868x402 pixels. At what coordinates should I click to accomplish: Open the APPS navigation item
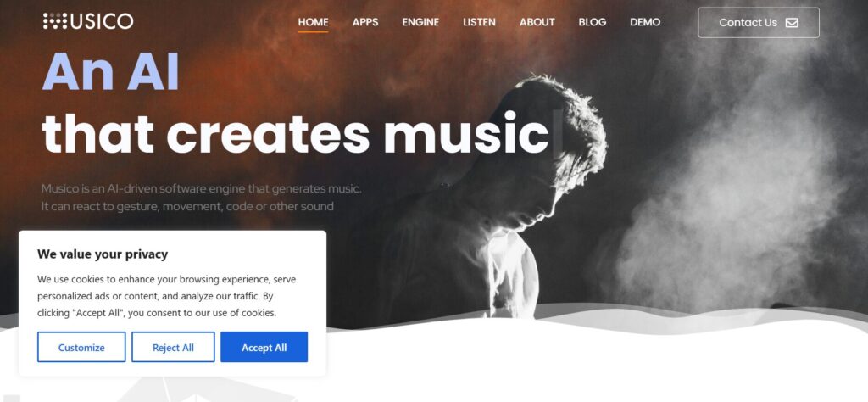(365, 22)
